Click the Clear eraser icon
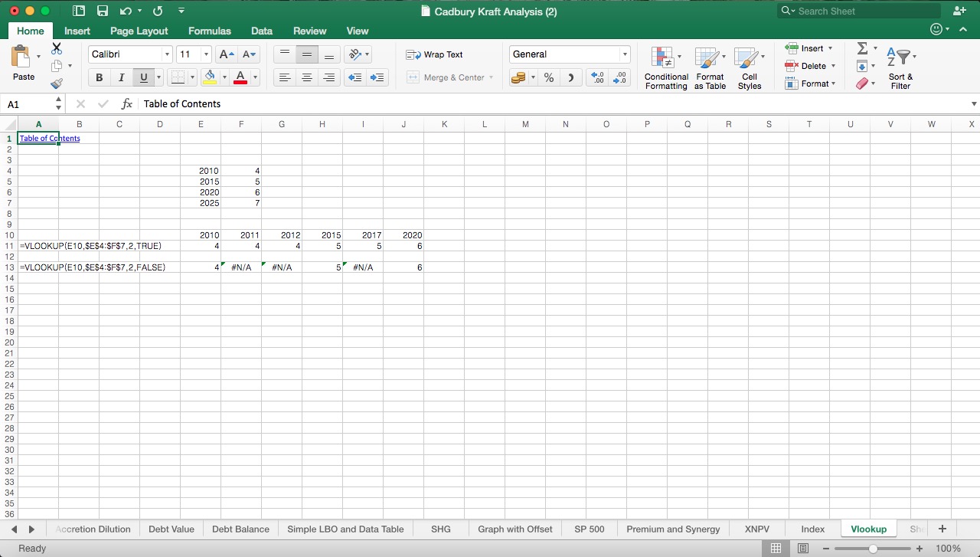Viewport: 980px width, 557px height. tap(863, 84)
